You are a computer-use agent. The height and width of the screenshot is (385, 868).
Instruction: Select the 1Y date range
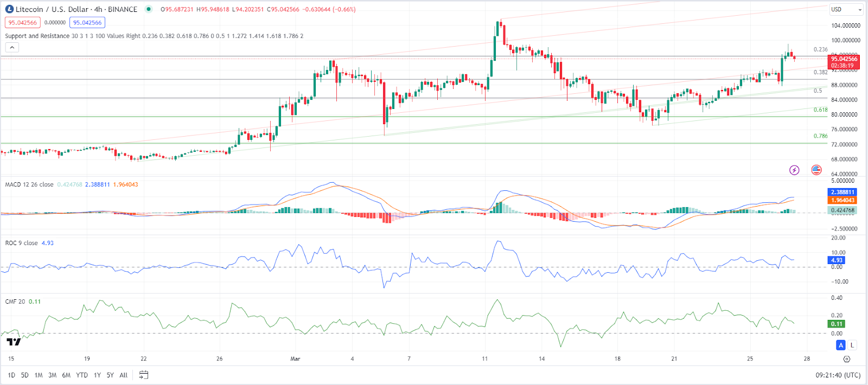(97, 375)
